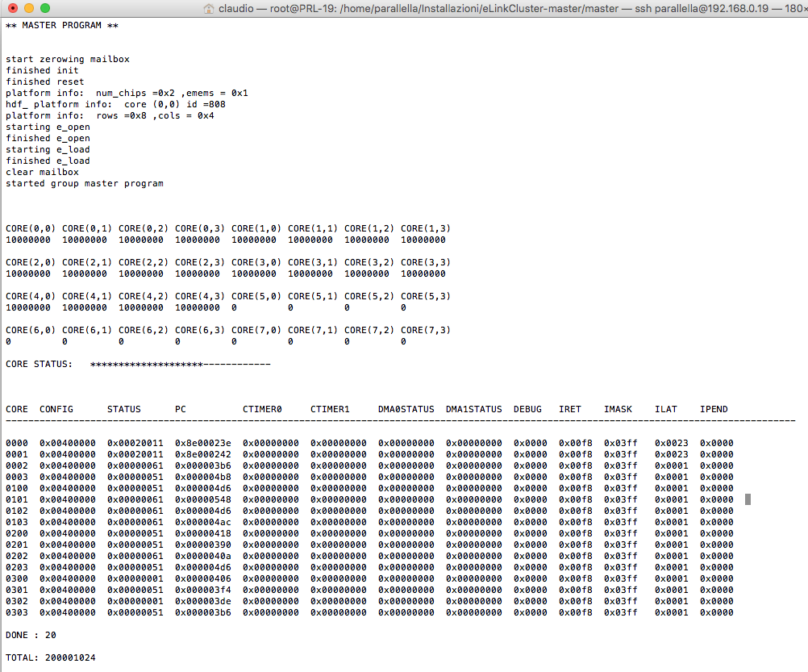Click the 'PC' column header
The width and height of the screenshot is (808, 672).
tap(181, 409)
